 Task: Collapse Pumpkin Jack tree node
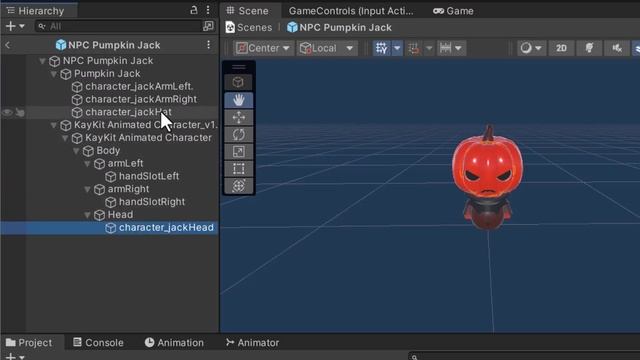click(x=54, y=74)
